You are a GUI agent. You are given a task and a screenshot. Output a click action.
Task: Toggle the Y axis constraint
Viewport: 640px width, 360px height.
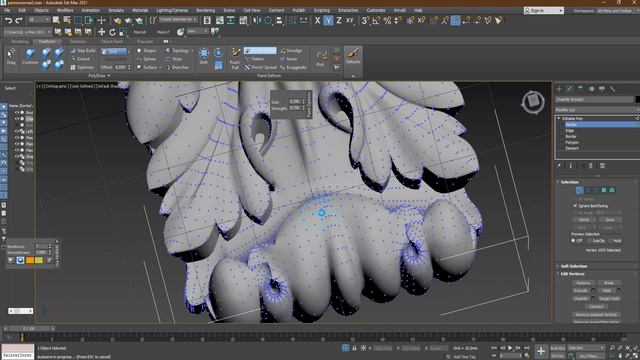[328, 20]
